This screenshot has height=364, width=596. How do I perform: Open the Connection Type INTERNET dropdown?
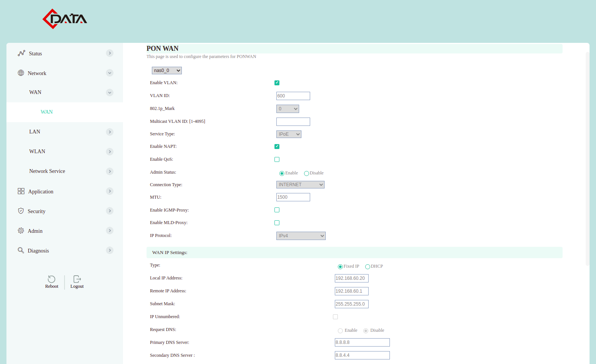click(300, 185)
